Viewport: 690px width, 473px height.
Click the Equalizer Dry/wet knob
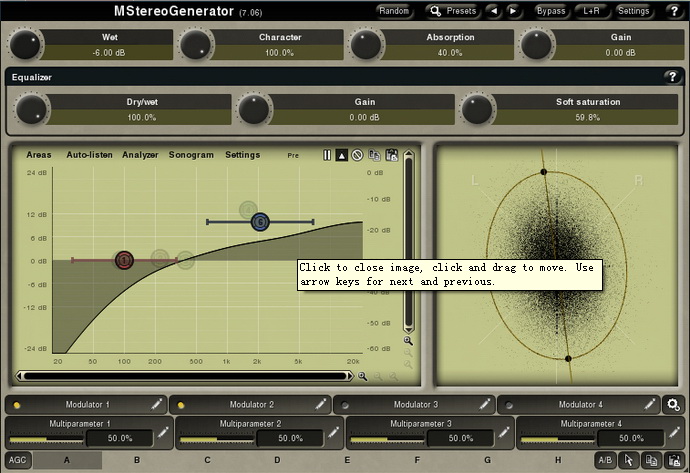31,109
